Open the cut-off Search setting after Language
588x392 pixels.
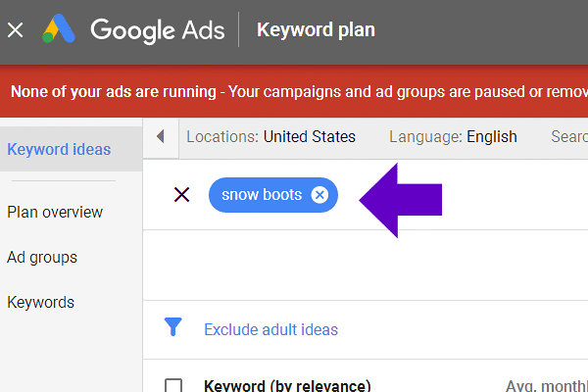coord(568,137)
